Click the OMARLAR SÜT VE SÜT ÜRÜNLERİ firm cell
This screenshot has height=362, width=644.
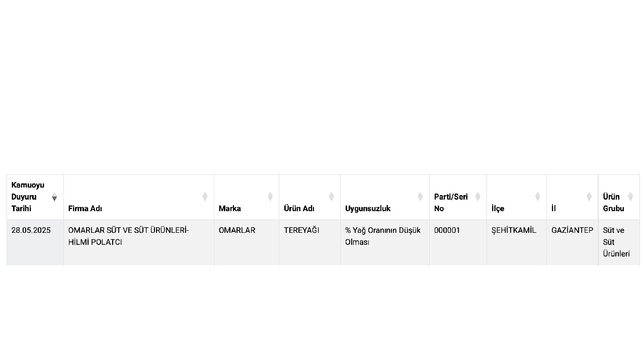click(x=139, y=242)
